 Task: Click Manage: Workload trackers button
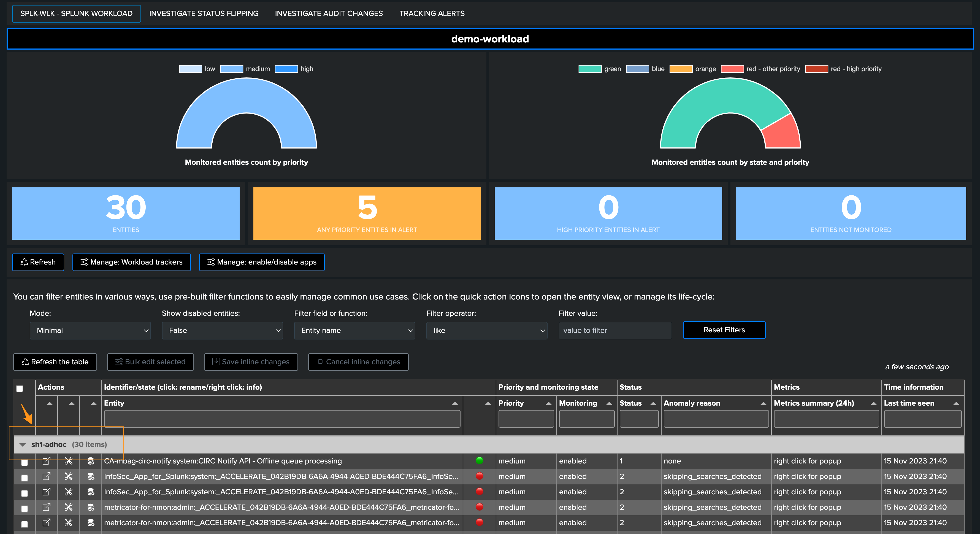(132, 262)
